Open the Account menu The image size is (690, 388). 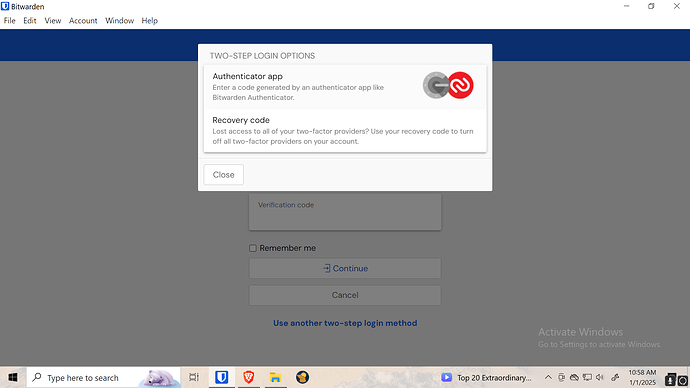83,21
